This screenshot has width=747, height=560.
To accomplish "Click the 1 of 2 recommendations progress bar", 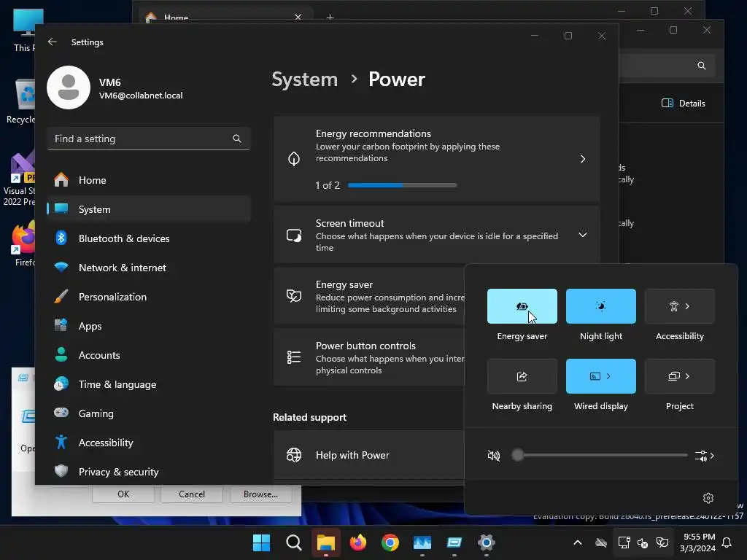I will pos(402,185).
